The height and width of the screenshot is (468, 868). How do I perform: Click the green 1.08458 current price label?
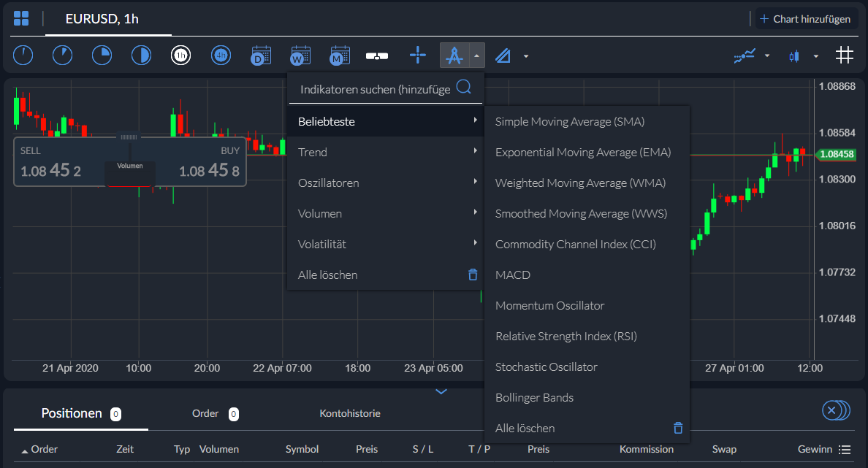(837, 154)
